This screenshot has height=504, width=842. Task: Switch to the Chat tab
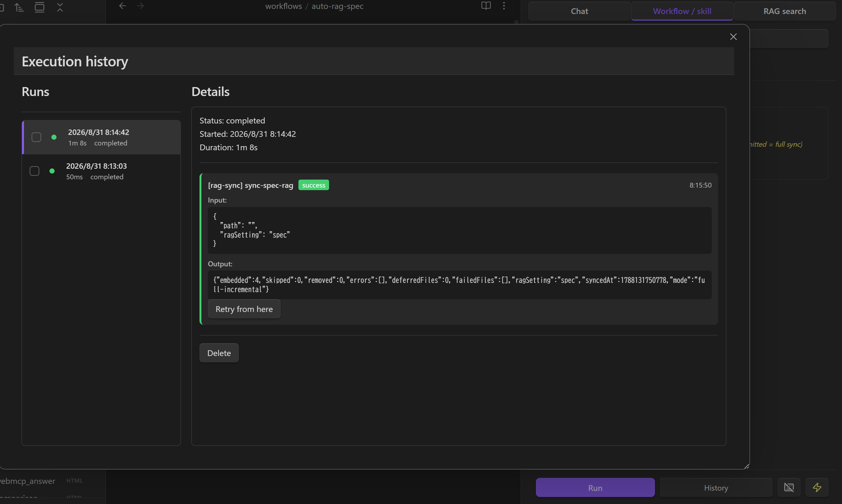click(579, 11)
